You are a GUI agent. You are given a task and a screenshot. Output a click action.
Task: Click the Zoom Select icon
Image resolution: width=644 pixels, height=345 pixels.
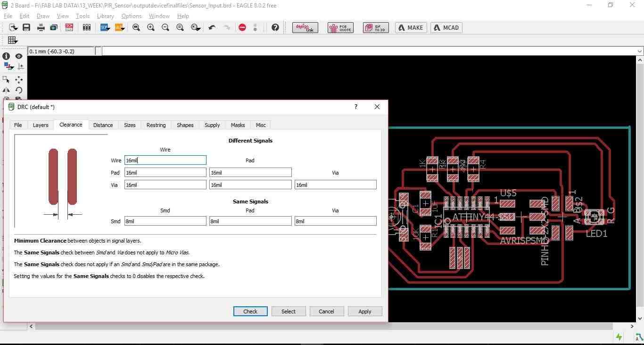(196, 28)
